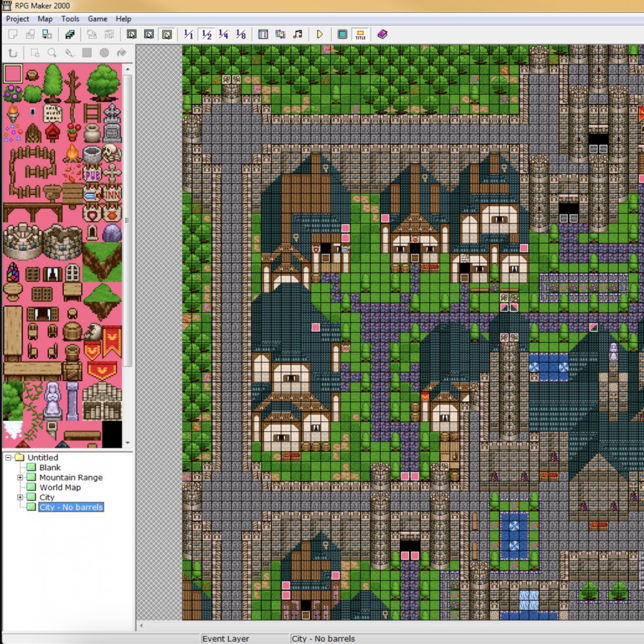Click the Create Game Disk icon
Screen dimensions: 644x644
point(70,35)
